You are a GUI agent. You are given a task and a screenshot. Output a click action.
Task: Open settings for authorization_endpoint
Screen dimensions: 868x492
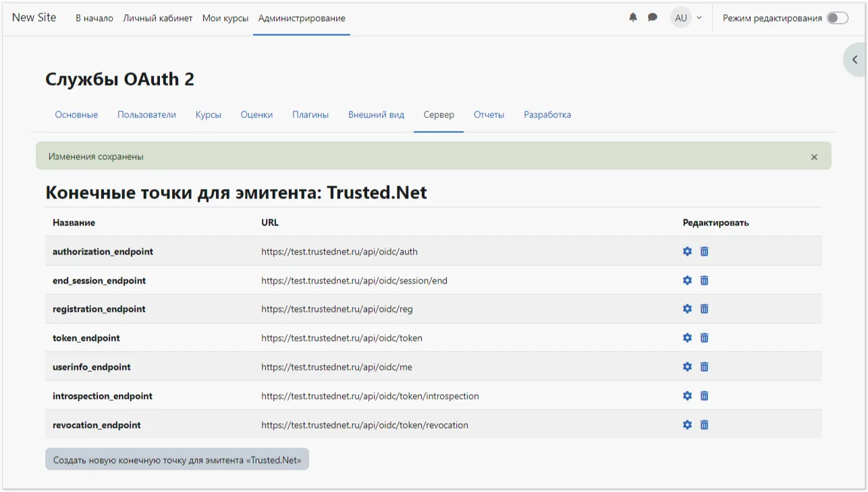[687, 251]
